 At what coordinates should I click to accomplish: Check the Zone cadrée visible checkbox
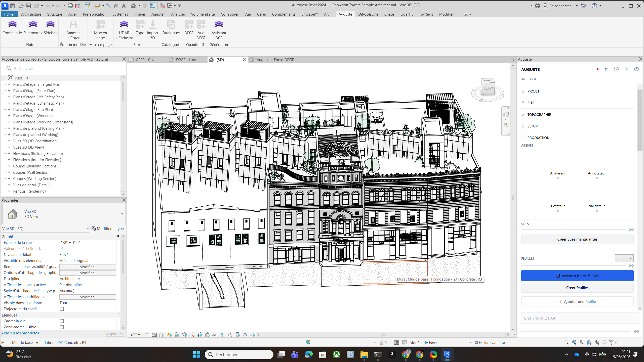[x=62, y=327]
